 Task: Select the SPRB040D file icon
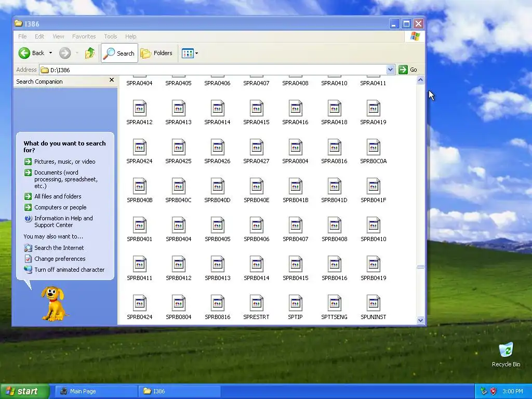tap(218, 187)
